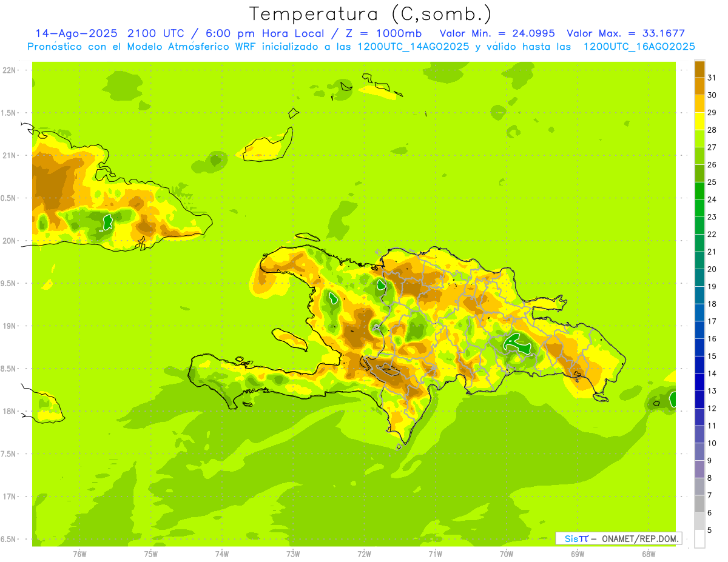Click the "73W" longitude label

(292, 554)
